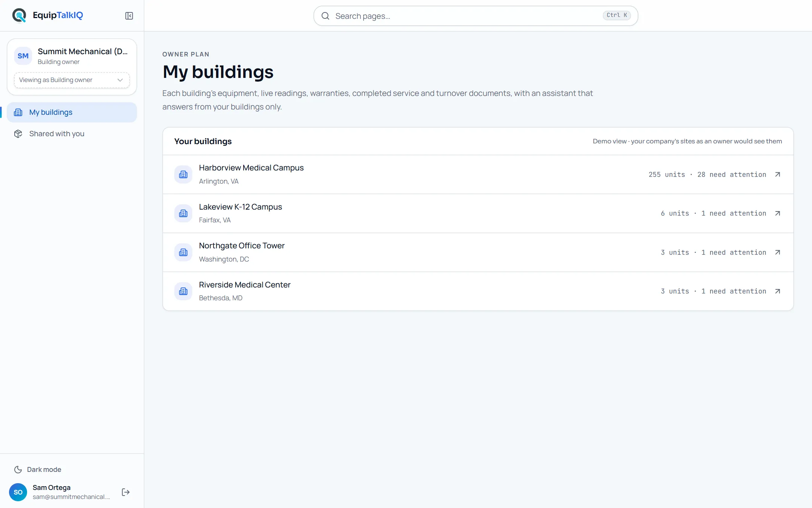Click Riverside Medical Center building icon
Screen dimensions: 812x508
point(183,291)
